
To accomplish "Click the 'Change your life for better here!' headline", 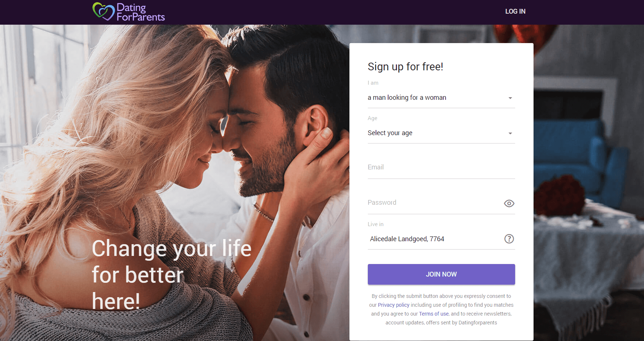I will (172, 275).
